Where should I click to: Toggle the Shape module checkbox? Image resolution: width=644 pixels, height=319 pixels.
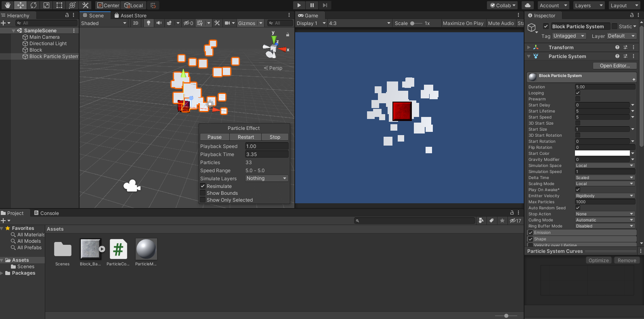531,239
